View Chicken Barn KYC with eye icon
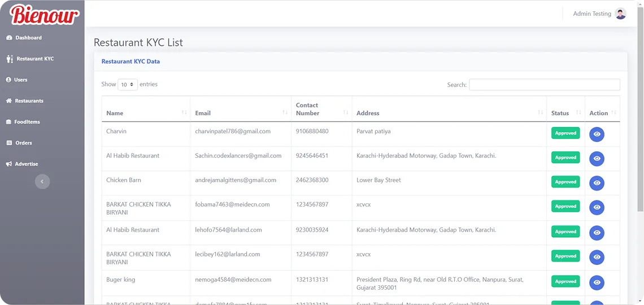Image resolution: width=644 pixels, height=305 pixels. coord(597,183)
